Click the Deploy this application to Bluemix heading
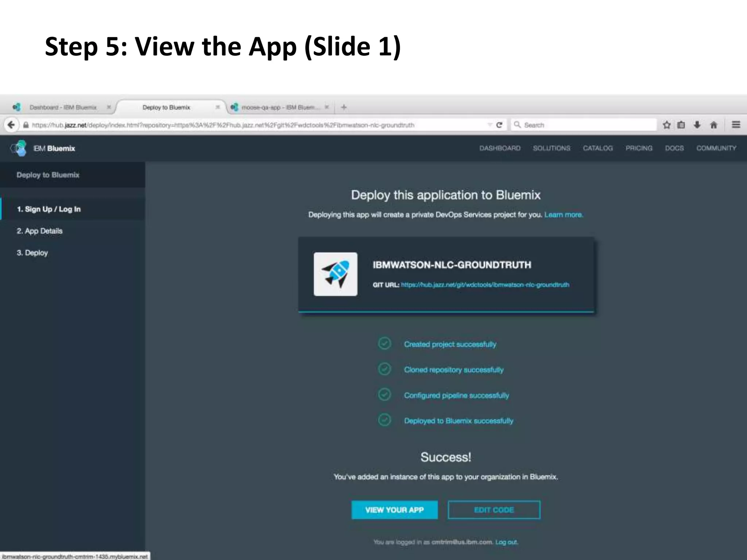This screenshot has height=560, width=747. (x=446, y=195)
